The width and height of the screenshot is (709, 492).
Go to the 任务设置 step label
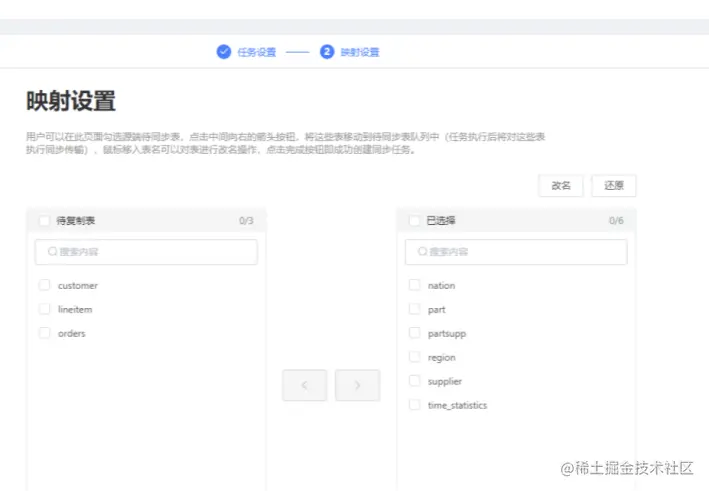(256, 52)
